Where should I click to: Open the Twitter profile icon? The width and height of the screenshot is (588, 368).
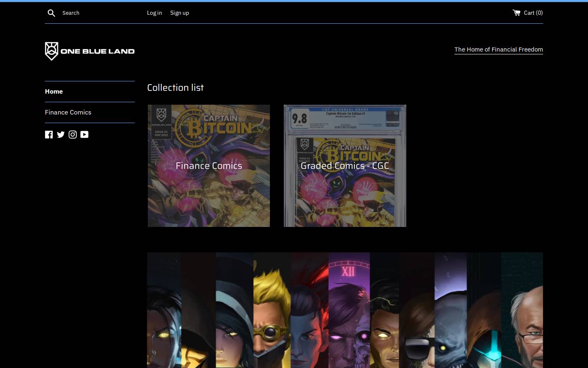[x=61, y=135]
